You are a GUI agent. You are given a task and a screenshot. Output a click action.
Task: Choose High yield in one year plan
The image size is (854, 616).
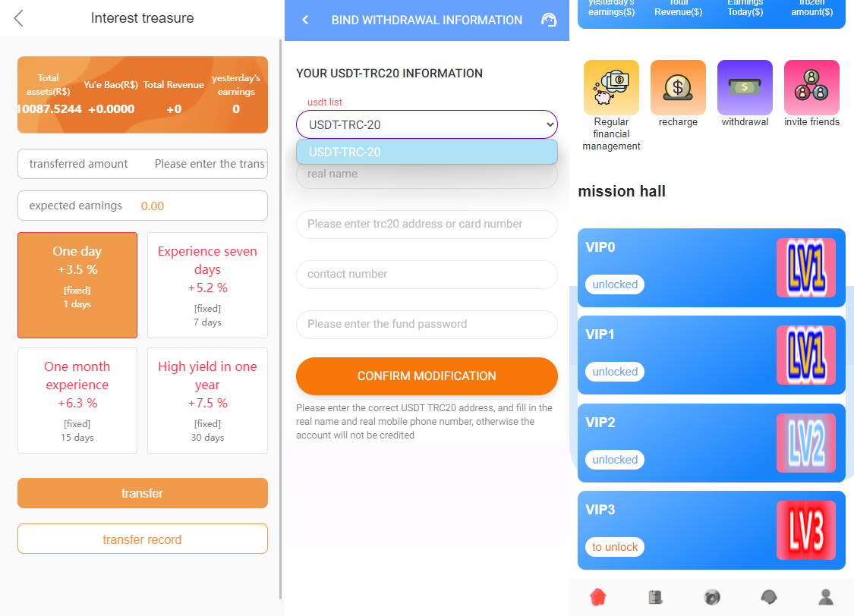coord(207,401)
